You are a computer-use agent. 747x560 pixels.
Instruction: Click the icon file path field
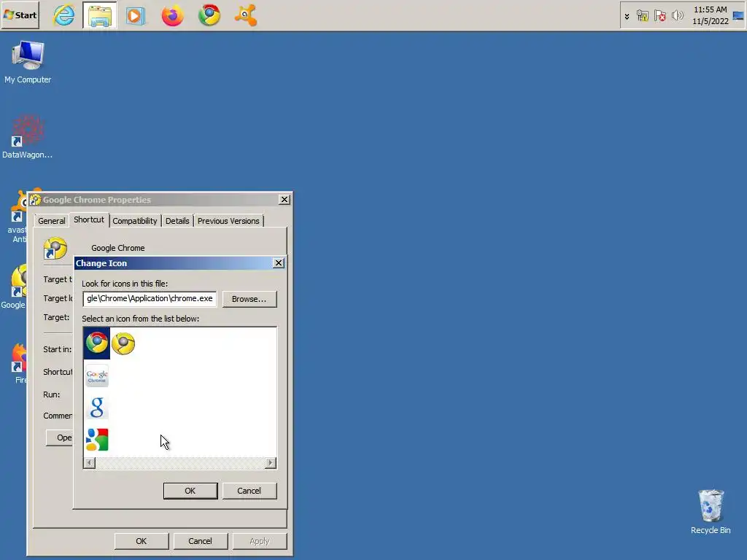tap(150, 298)
